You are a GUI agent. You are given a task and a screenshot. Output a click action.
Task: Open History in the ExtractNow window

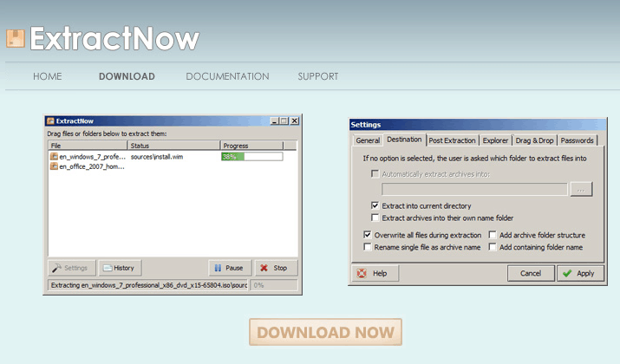[x=120, y=268]
